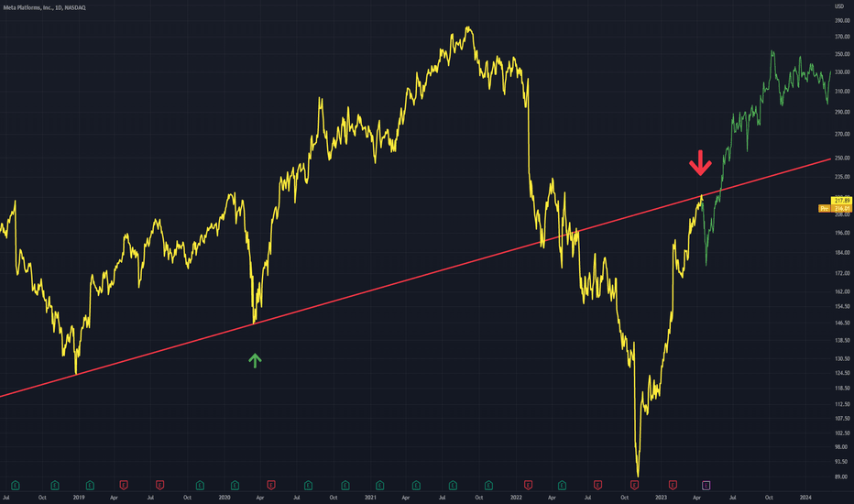Click the 2022 label on time axis

pos(516,498)
